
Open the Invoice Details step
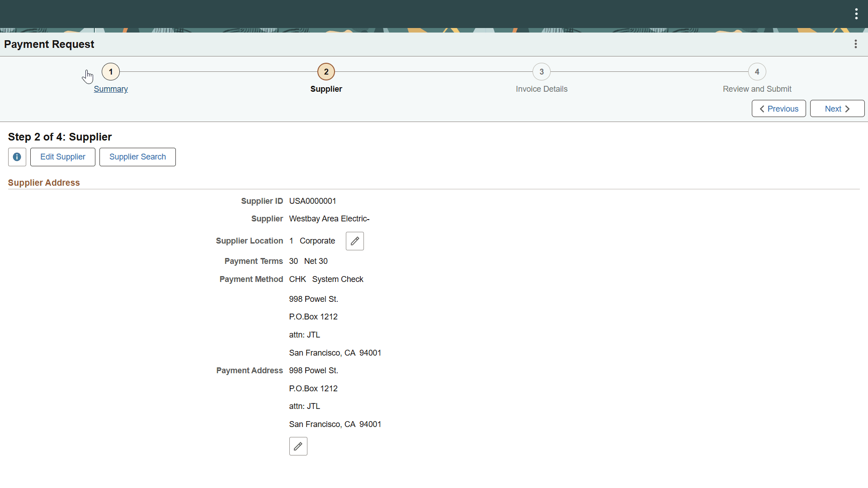[541, 89]
